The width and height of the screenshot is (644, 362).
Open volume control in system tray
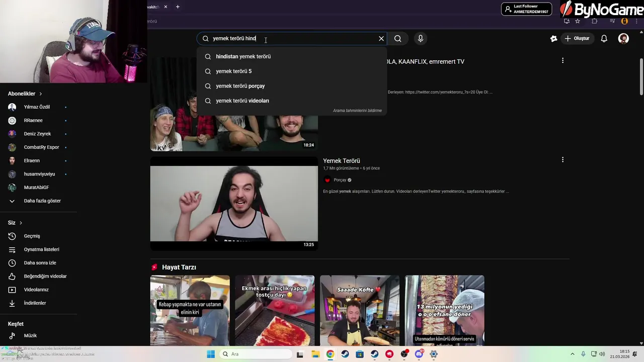[x=602, y=354]
